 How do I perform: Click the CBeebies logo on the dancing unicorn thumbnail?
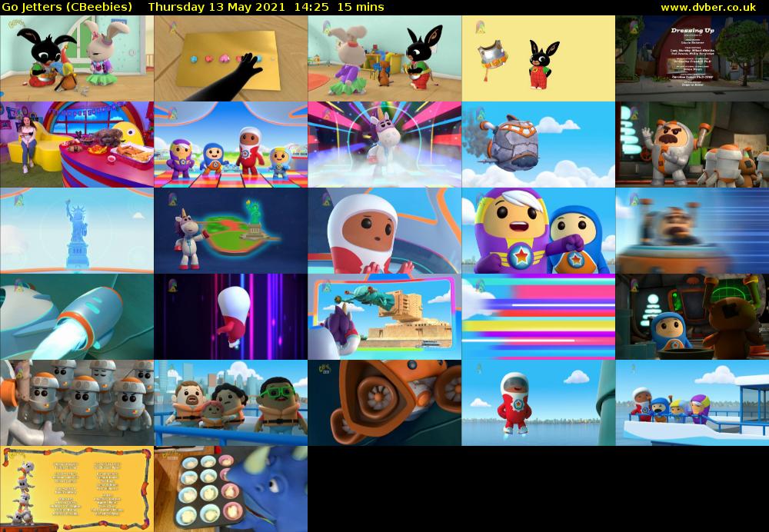[x=325, y=115]
